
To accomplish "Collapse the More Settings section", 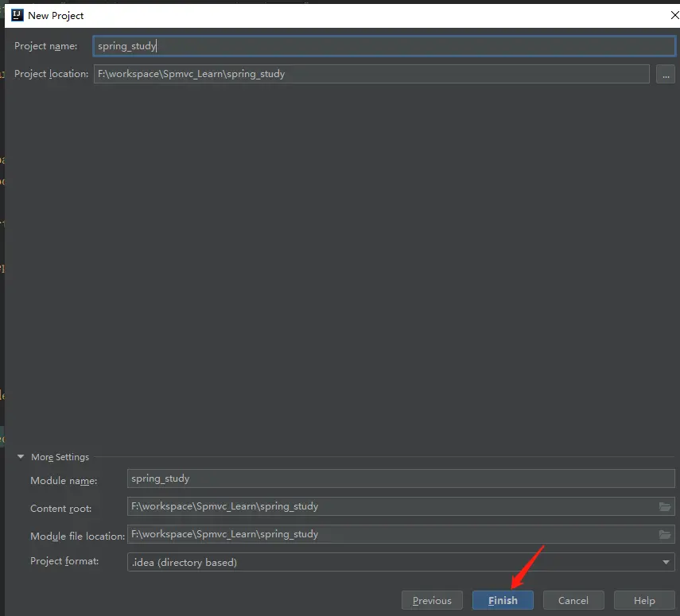I will [x=21, y=457].
